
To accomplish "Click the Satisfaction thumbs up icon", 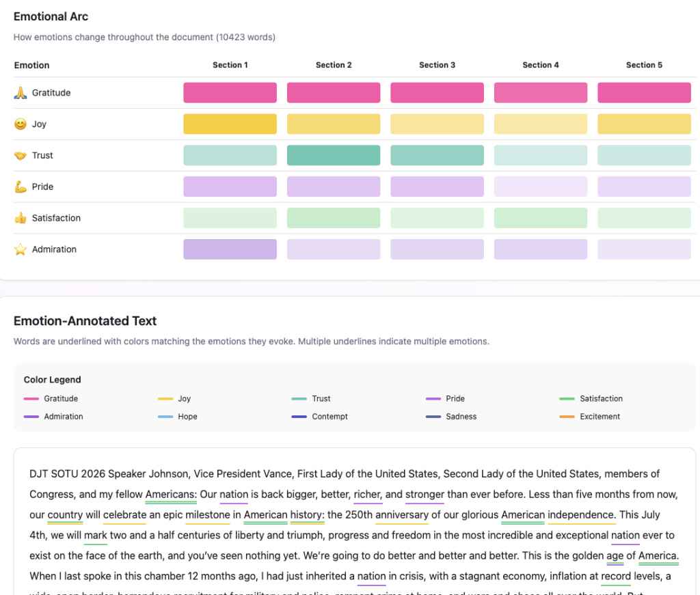I will pos(20,219).
